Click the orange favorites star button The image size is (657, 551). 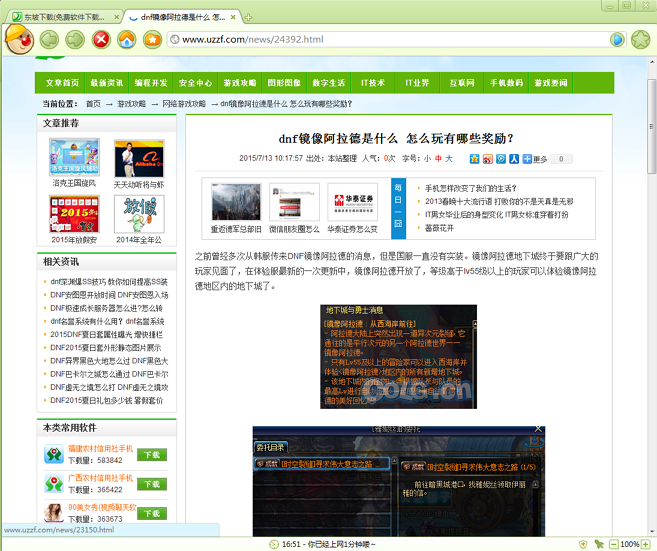coord(152,40)
